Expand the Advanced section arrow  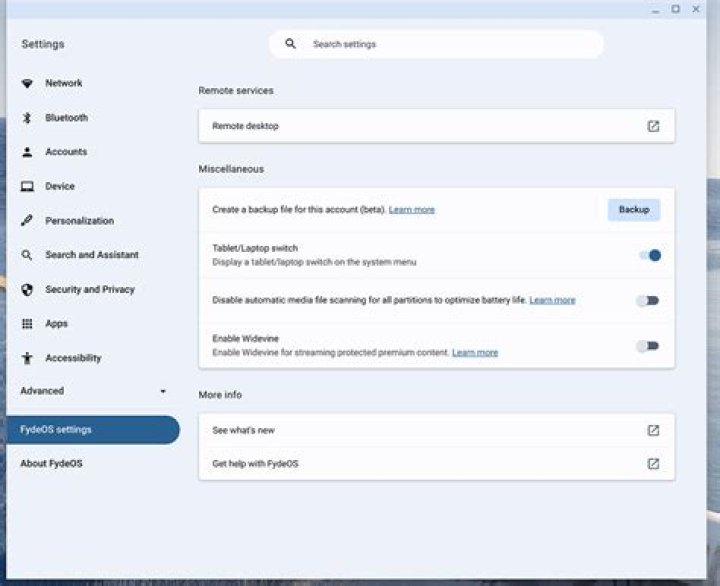pos(163,391)
